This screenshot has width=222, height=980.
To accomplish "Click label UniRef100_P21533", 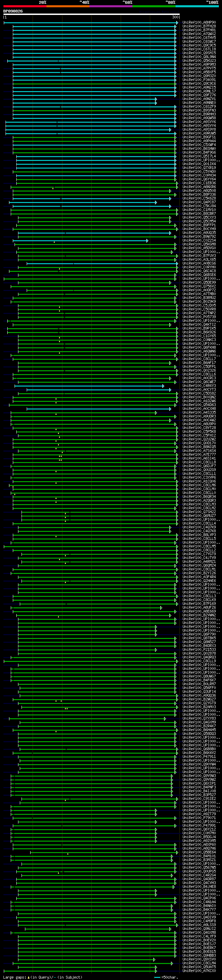I will [x=199, y=650].
